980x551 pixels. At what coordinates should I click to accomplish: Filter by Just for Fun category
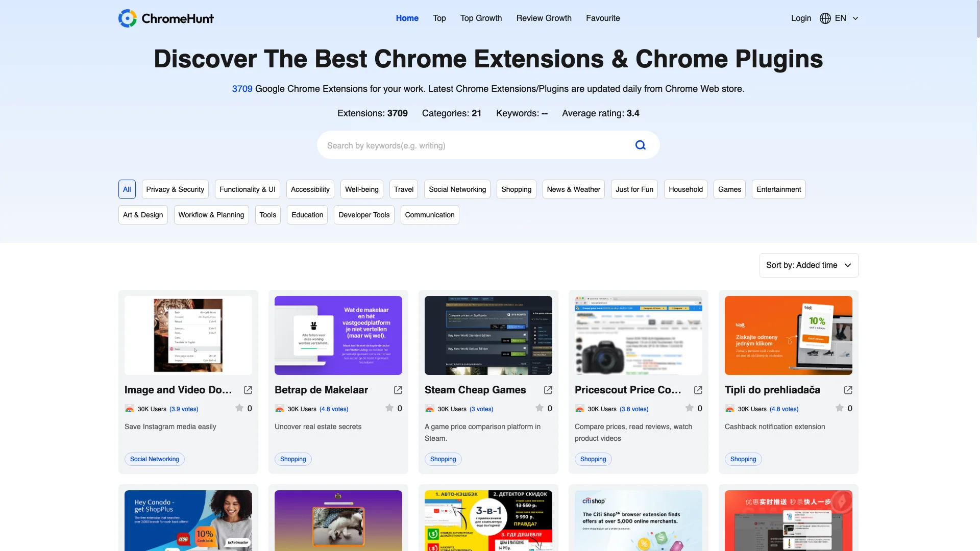pos(634,189)
